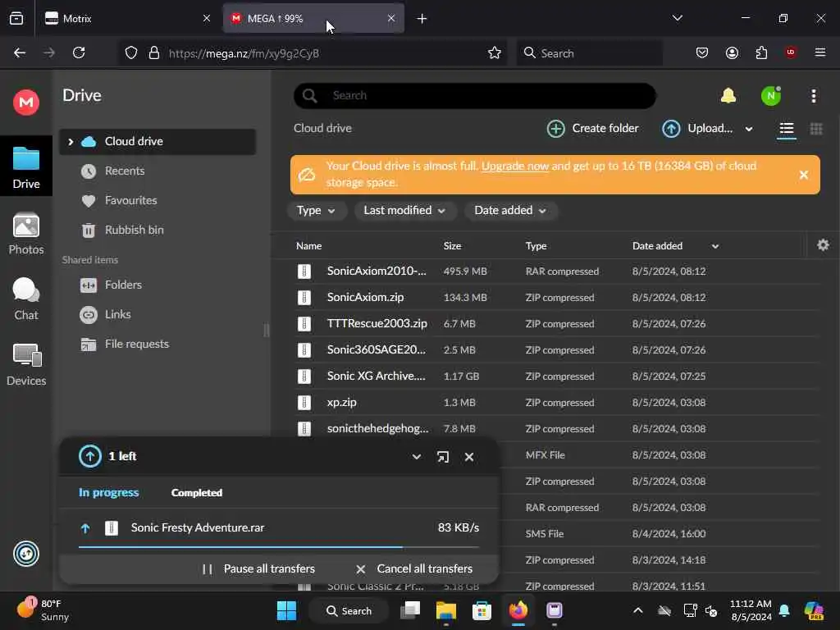Screen dimensions: 840x630
Task: Open the Devices section
Action: click(x=25, y=364)
